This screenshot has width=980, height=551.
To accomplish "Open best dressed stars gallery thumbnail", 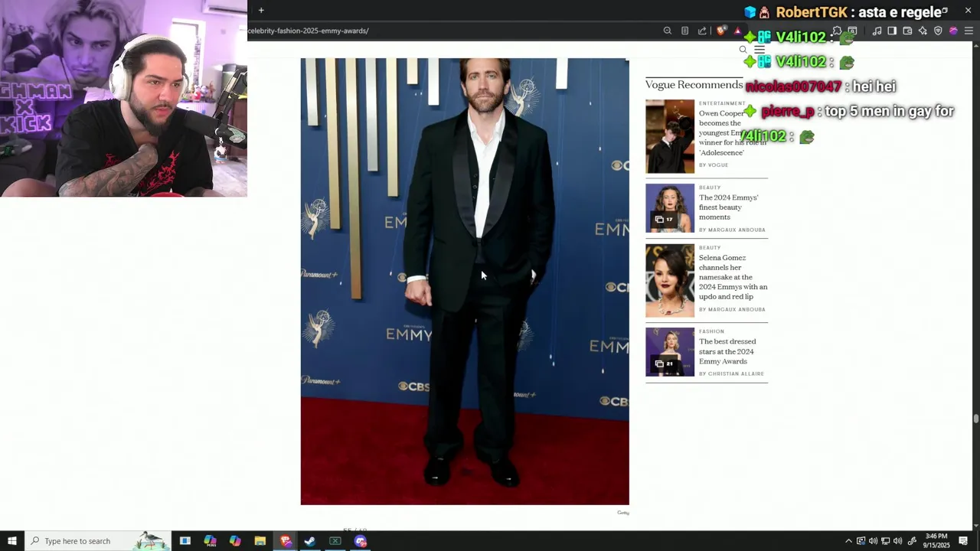I will click(x=670, y=352).
